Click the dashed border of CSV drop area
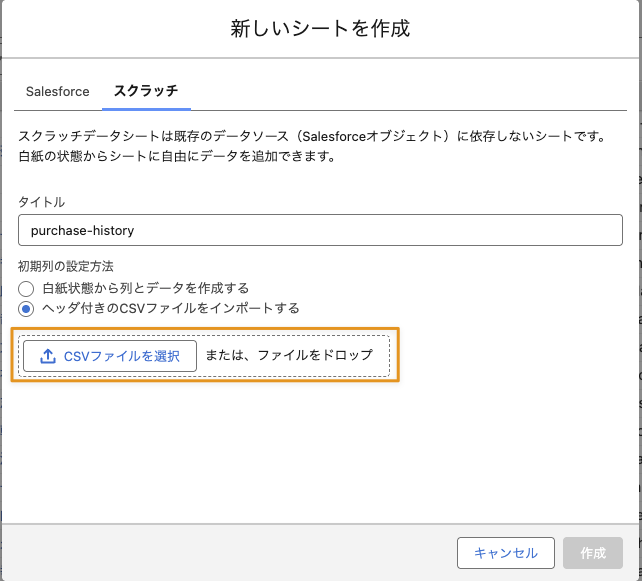Viewport: 642px width, 581px height. point(204,336)
